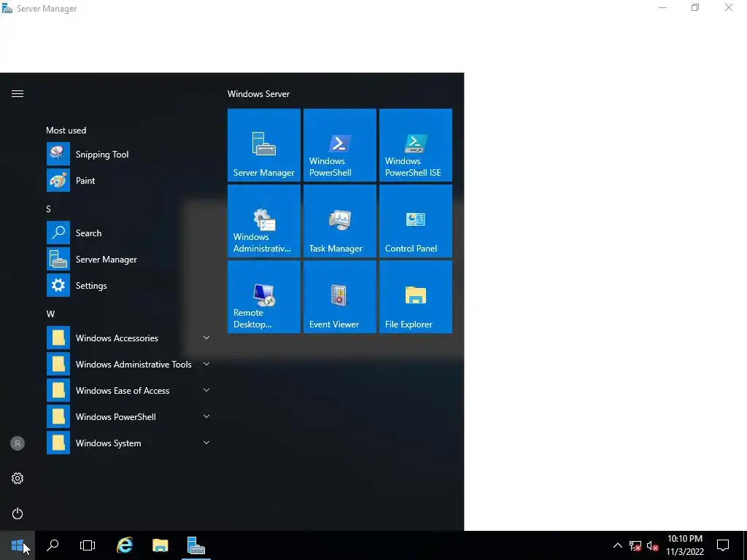Open Paint from Most used list
This screenshot has width=747, height=560.
tap(128, 181)
